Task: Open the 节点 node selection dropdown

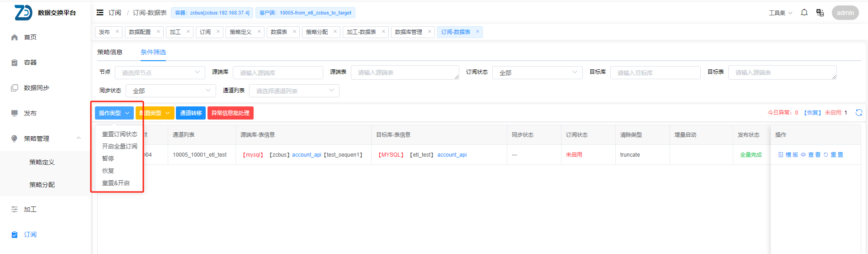Action: 160,72
